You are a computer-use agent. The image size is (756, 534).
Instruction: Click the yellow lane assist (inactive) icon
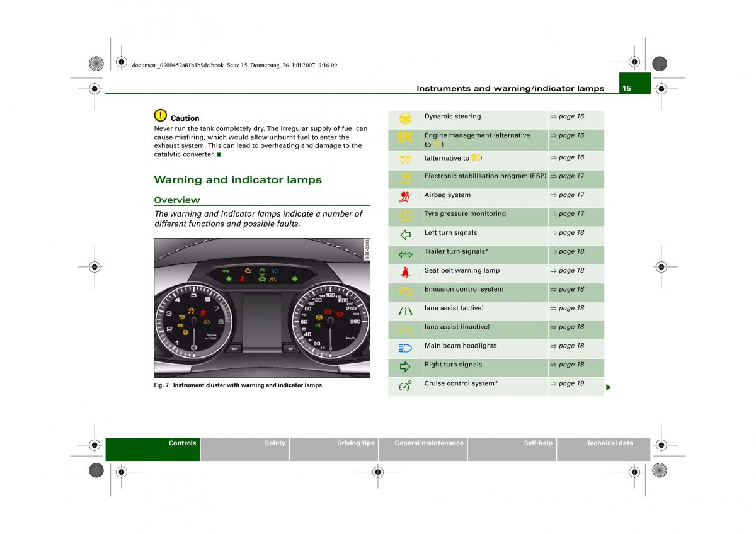tap(405, 329)
